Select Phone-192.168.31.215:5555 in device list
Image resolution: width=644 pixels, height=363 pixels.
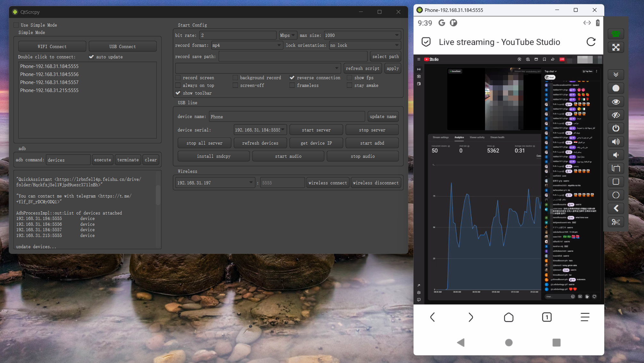(x=49, y=90)
